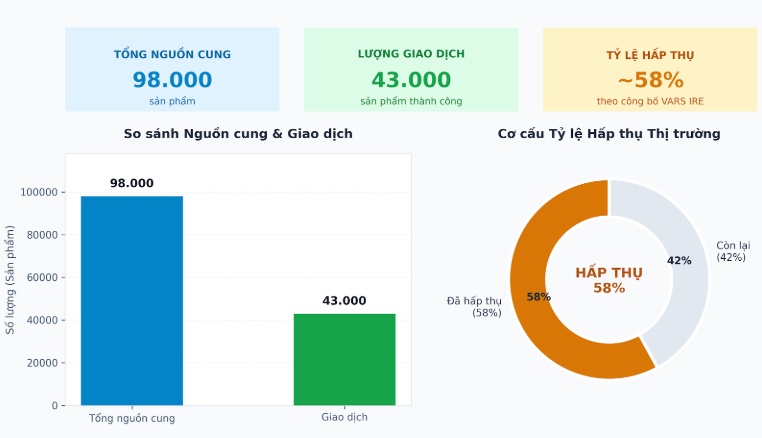The height and width of the screenshot is (438, 762).
Task: Click the 'sản phẩm thành công' caption
Action: [411, 101]
